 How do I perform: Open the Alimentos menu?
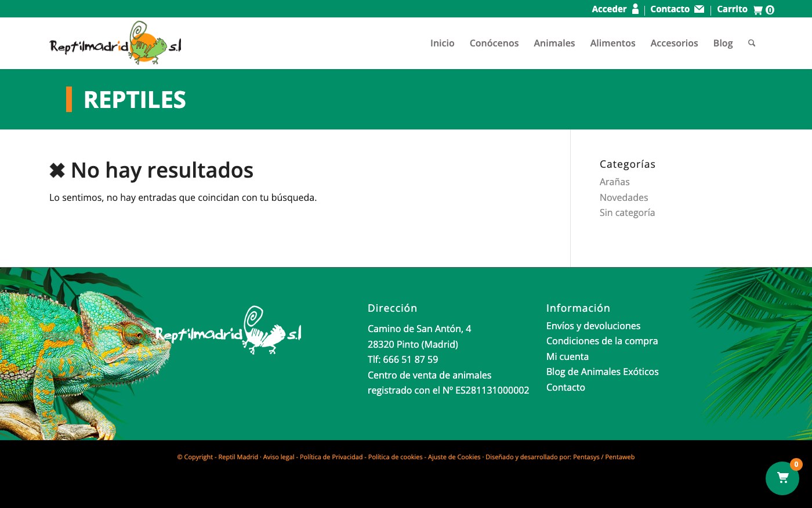pos(612,43)
